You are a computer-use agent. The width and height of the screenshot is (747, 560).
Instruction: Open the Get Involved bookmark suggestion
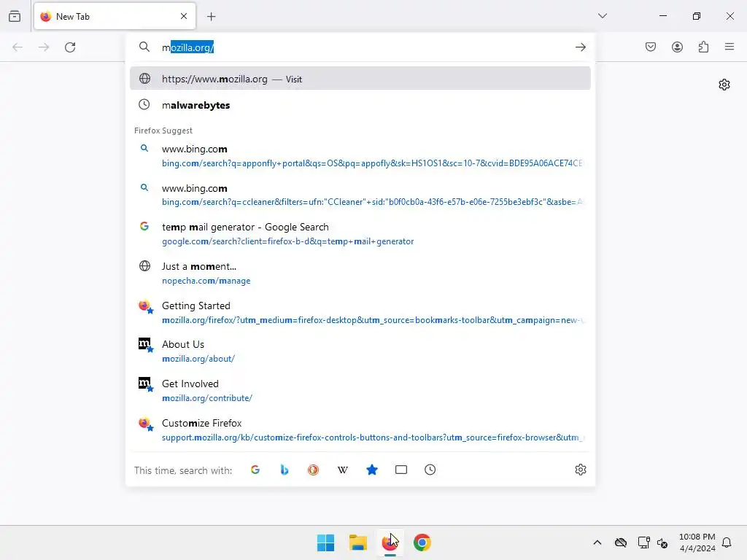[x=360, y=391]
